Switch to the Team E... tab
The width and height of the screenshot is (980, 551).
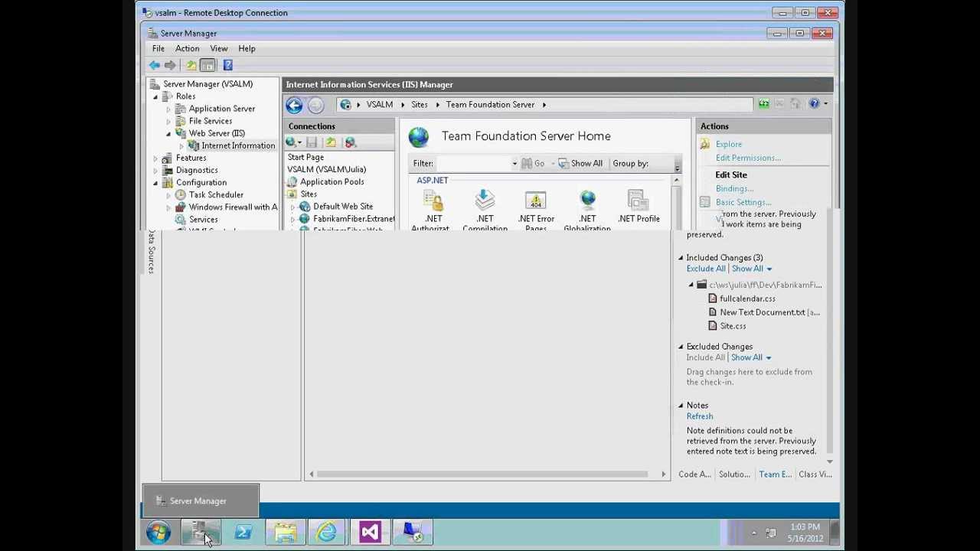coord(775,474)
